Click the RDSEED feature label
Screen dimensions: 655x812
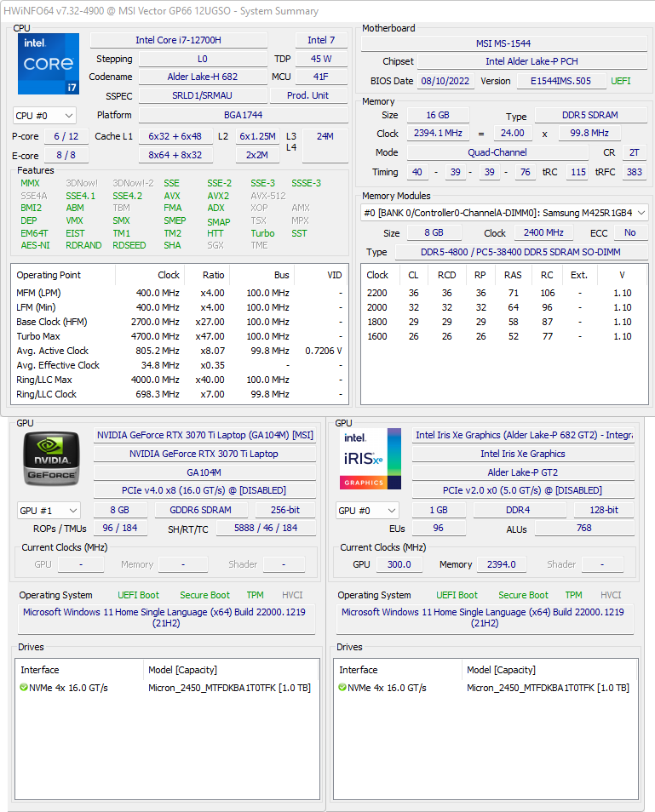click(129, 245)
